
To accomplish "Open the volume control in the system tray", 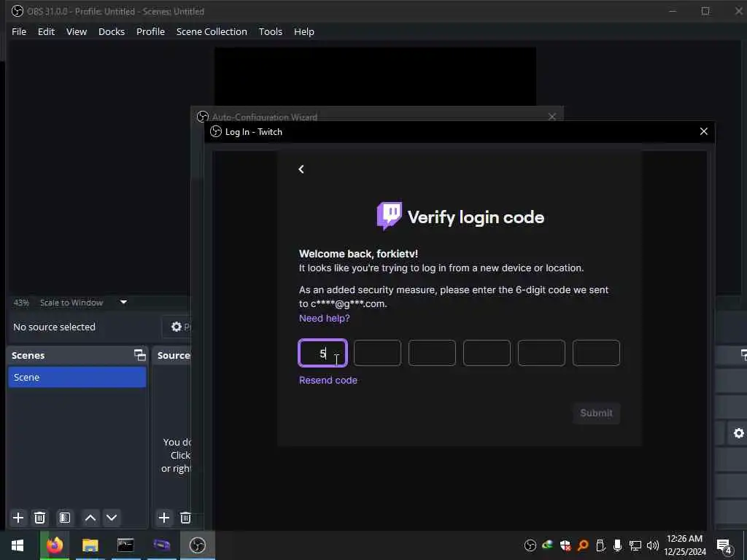I will (x=653, y=545).
